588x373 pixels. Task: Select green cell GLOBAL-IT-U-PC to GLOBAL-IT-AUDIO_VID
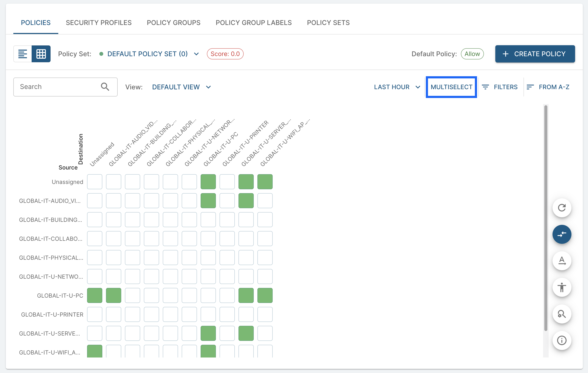click(x=114, y=295)
